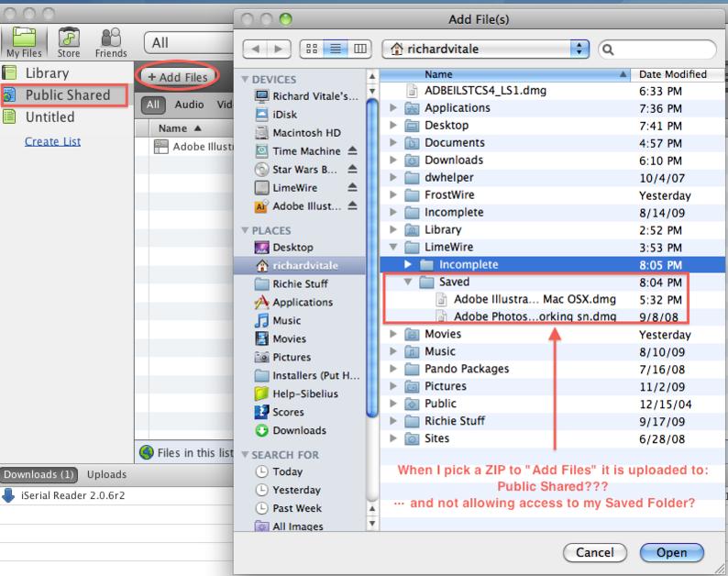Screen dimensions: 728x576
Task: Expand the Incomplete folder under LimeWire
Action: pyautogui.click(x=408, y=265)
